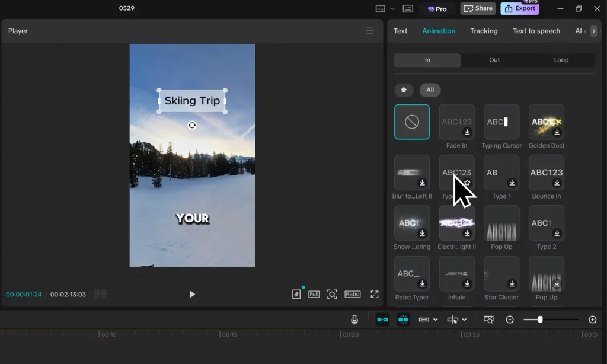Click the 00:15 timeline ruler mark
The image size is (607, 364).
229,334
